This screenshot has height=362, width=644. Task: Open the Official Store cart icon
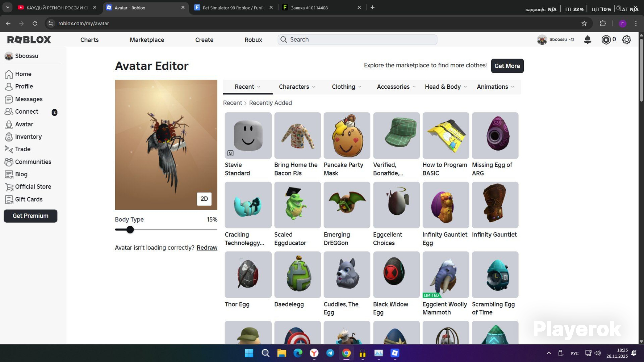tap(9, 187)
